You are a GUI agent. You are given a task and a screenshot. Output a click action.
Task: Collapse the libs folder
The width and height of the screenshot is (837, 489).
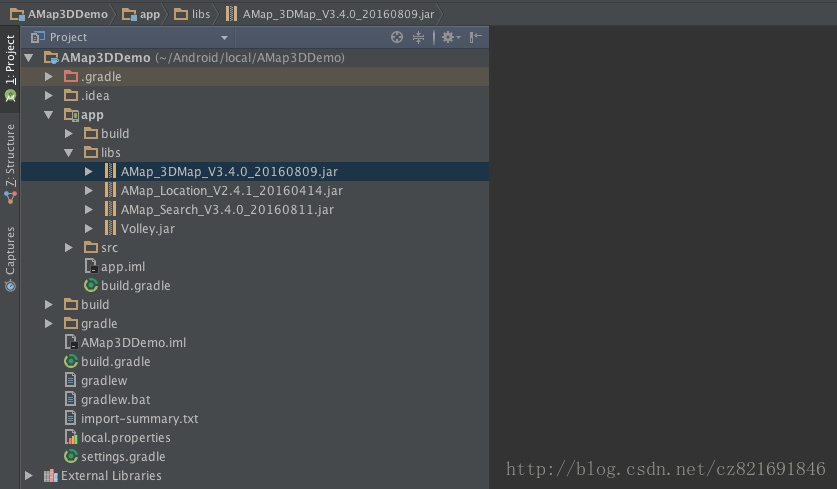[69, 153]
